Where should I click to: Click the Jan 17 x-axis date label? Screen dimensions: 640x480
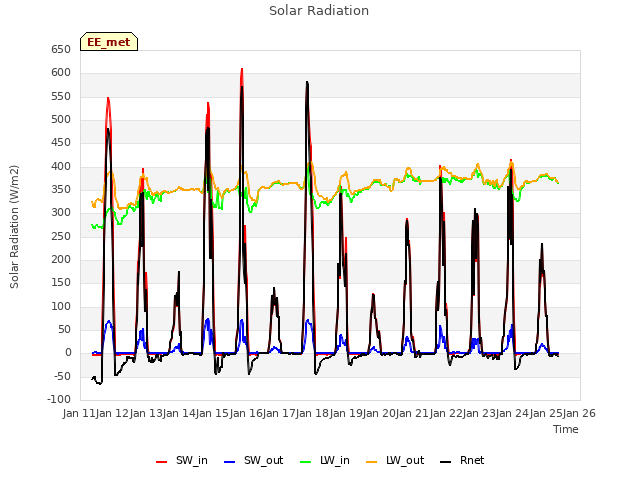click(279, 413)
